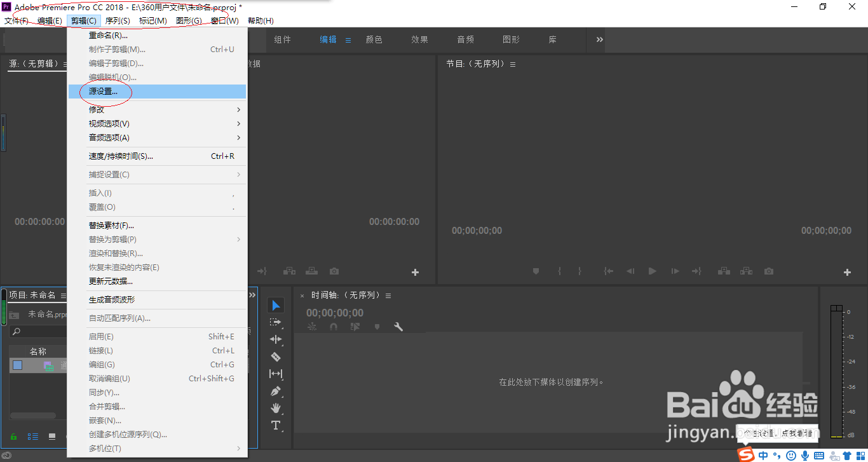The height and width of the screenshot is (462, 868).
Task: Choose 源设置... from the clip menu
Action: point(157,92)
